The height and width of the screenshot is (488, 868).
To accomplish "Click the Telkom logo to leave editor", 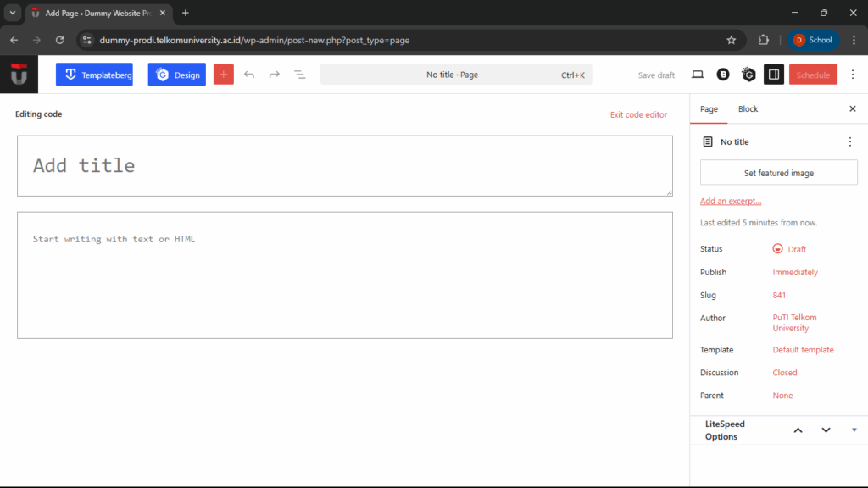I will 19,75.
